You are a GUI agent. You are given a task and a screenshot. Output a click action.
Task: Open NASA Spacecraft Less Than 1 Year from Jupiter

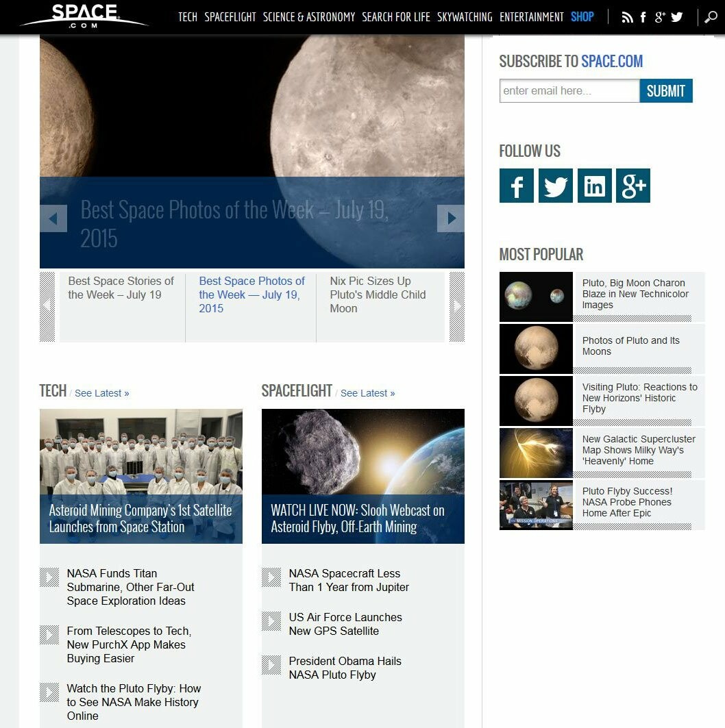[349, 580]
